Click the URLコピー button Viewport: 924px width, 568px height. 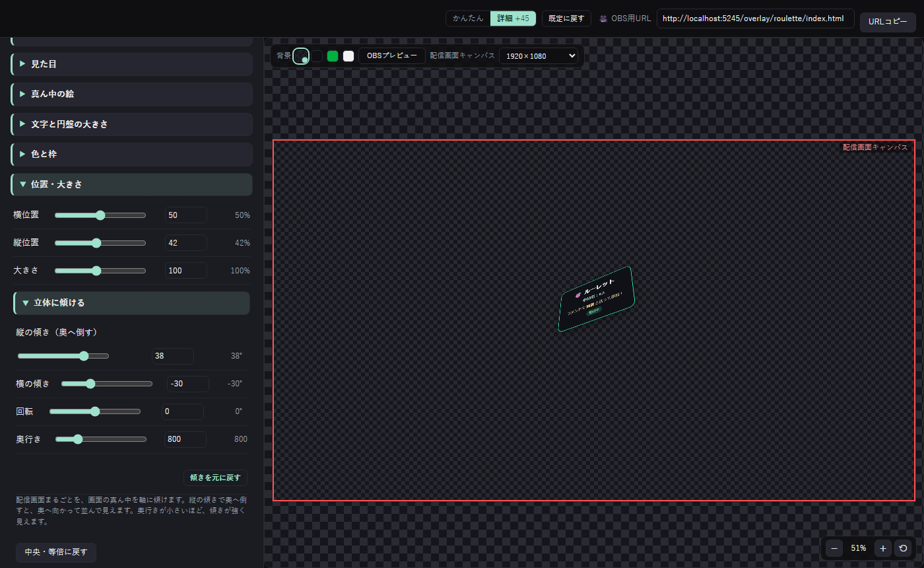tap(888, 22)
